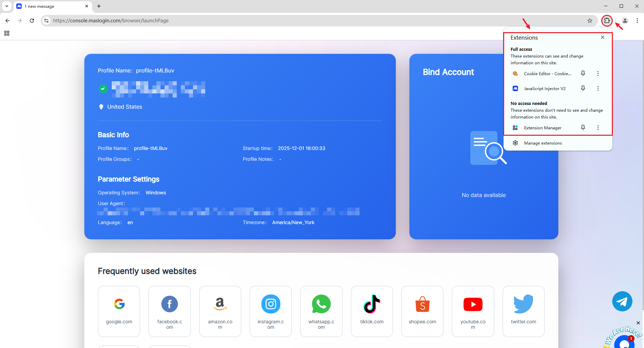This screenshot has height=348, width=644.
Task: Open more options for JavaScript Injector V2
Action: coord(598,88)
